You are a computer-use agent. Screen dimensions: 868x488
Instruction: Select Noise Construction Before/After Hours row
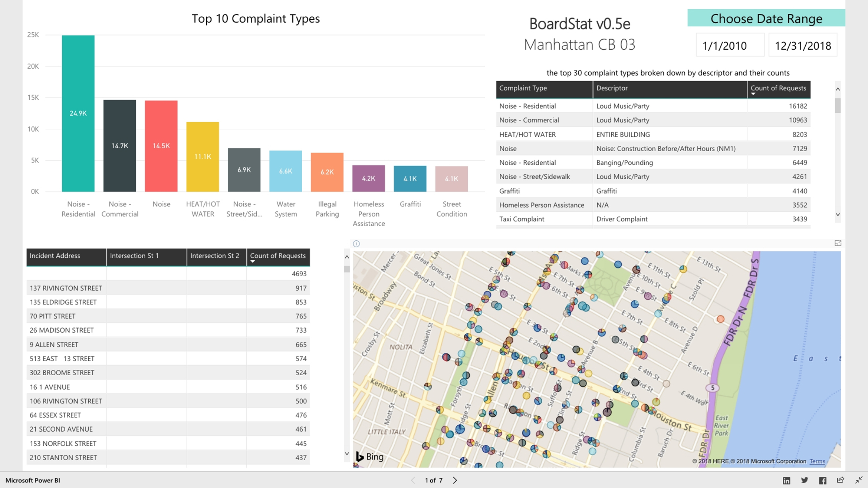coord(653,148)
